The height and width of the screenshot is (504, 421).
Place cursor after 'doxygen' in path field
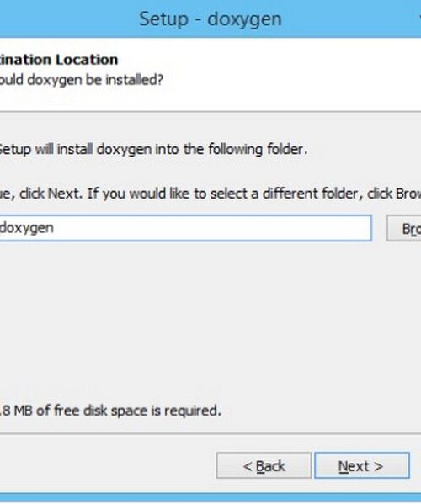point(55,228)
